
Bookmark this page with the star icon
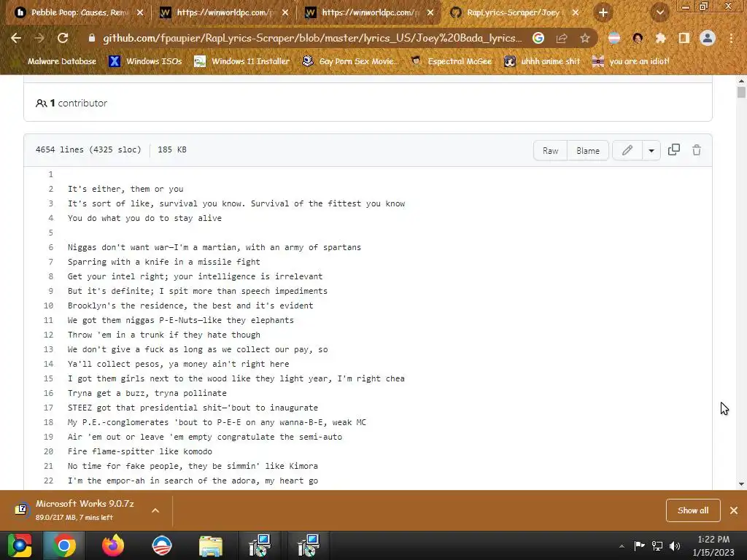585,38
